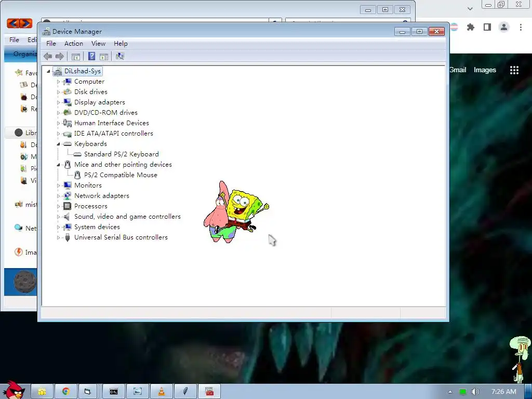Viewport: 532px width, 399px height.
Task: Expand Human Interface Devices category
Action: click(58, 123)
